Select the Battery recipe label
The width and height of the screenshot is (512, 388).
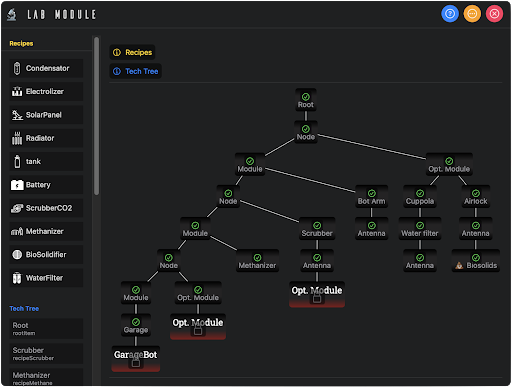click(x=38, y=185)
